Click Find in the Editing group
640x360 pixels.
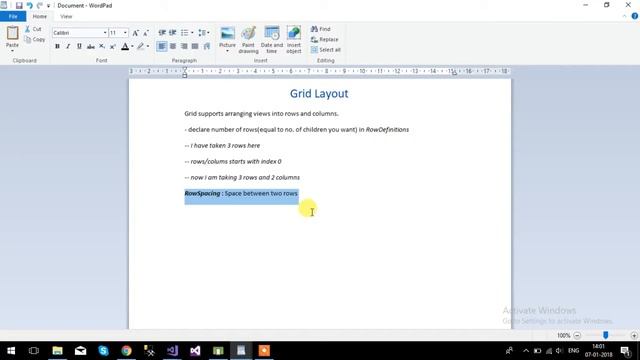321,29
